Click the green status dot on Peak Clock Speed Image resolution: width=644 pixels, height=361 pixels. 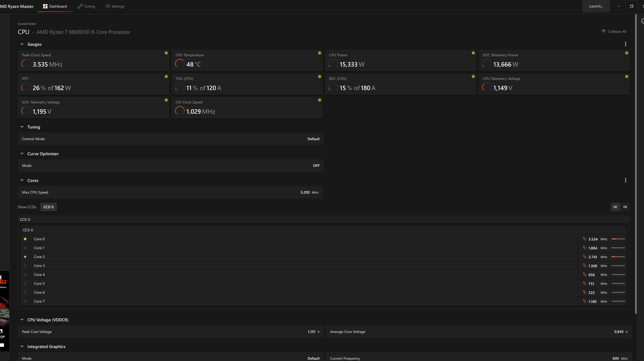click(166, 53)
